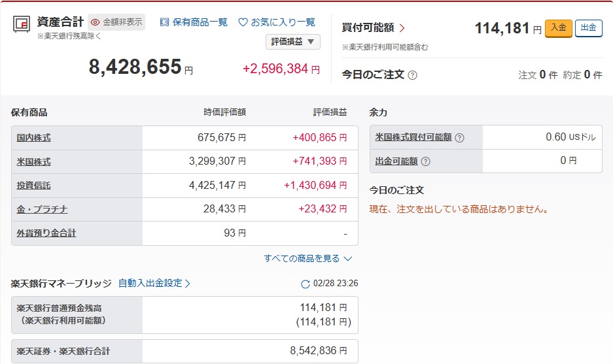
Task: Click refresh icon next to 02/28 23:26
Action: [305, 284]
